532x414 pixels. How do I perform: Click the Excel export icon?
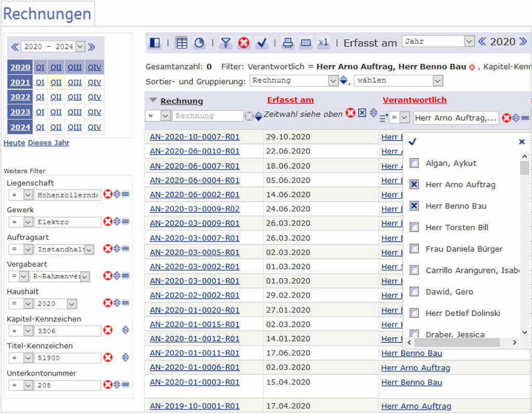point(324,43)
